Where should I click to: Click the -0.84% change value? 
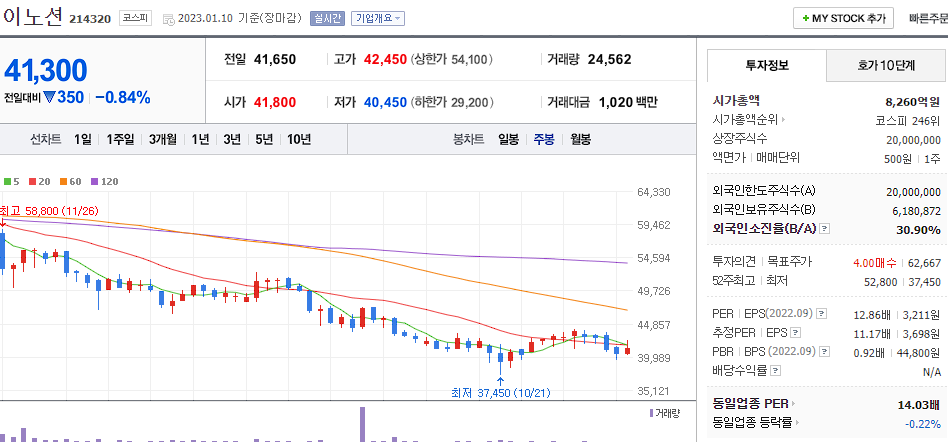123,97
